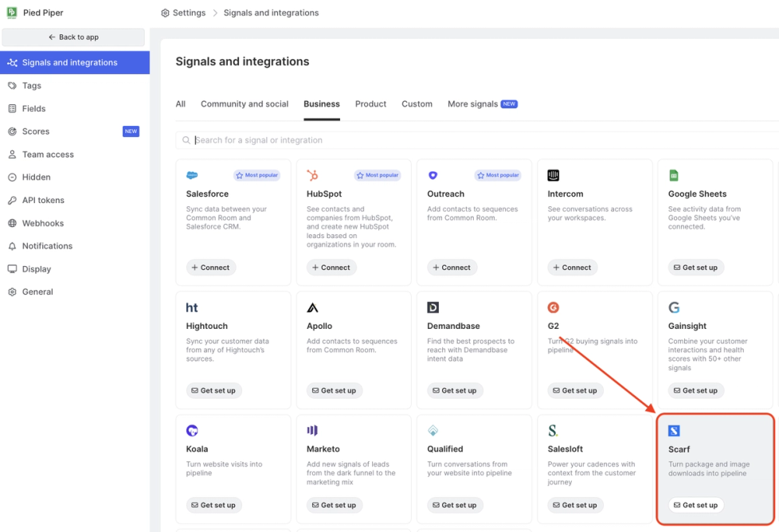
Task: Click the Demandbase logo icon
Action: tap(433, 307)
